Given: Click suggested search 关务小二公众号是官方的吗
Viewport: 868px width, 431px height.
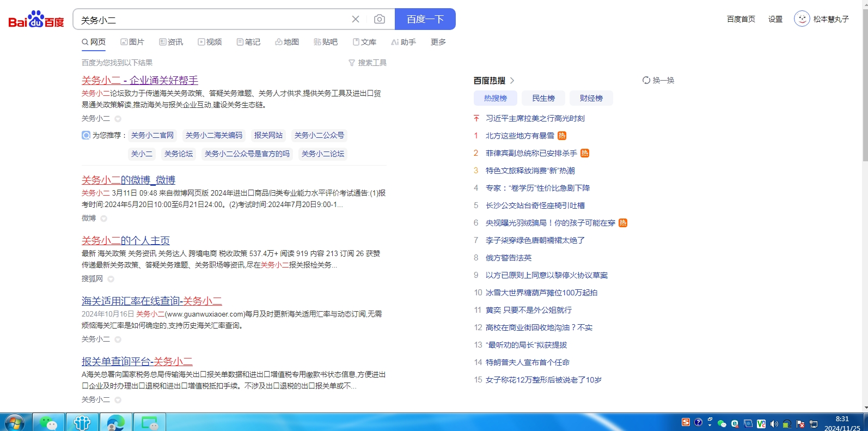Looking at the screenshot, I should click(247, 154).
